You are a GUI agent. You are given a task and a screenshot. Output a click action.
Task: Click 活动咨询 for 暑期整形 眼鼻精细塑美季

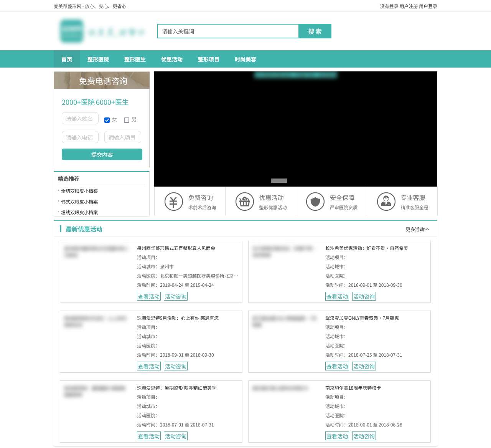(x=176, y=436)
